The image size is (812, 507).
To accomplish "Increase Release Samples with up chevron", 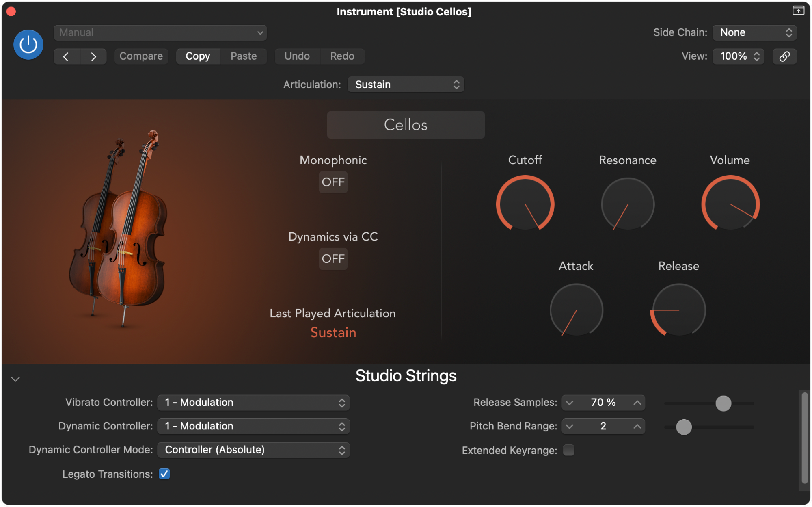I will 637,403.
